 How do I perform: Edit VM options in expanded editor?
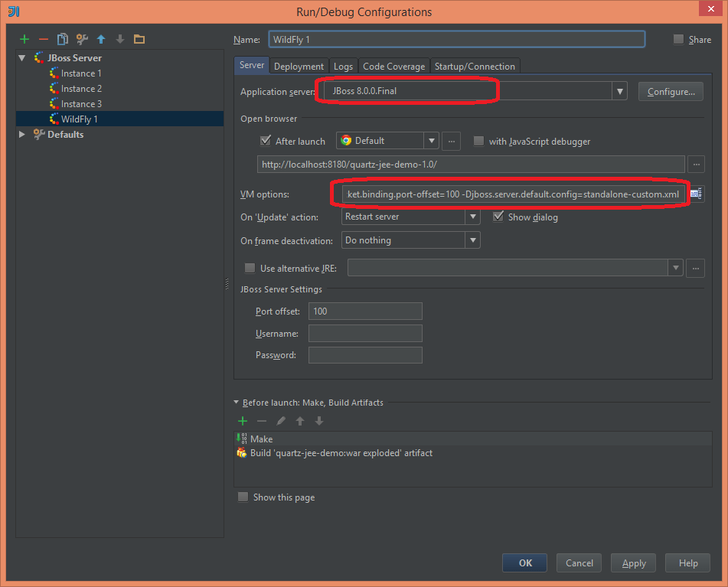[x=697, y=194]
